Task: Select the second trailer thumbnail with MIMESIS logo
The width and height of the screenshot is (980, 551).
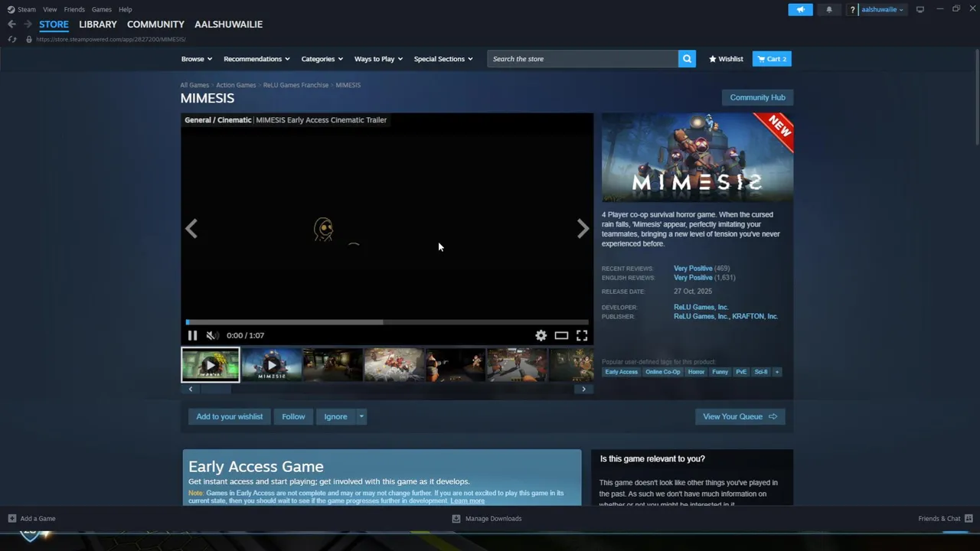Action: pyautogui.click(x=271, y=365)
